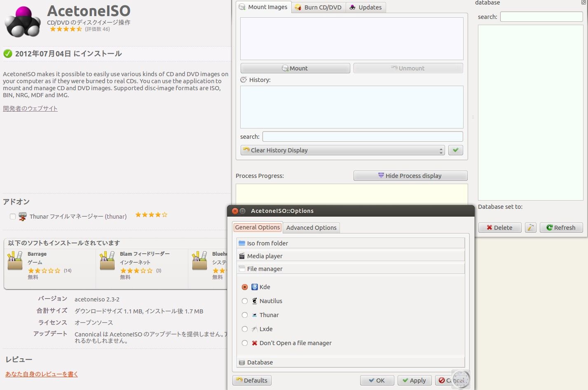Click the Unmount button
Screen dimensions: 588x390
[x=408, y=68]
